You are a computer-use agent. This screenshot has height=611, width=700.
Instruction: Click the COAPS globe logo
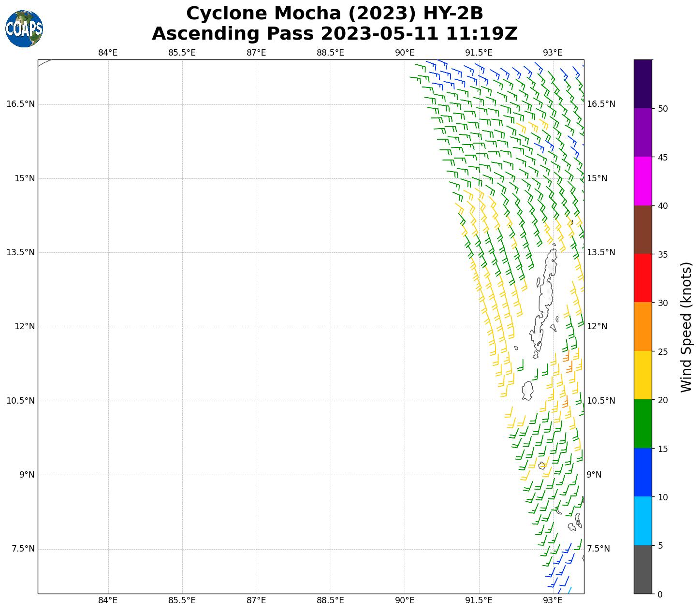click(24, 29)
